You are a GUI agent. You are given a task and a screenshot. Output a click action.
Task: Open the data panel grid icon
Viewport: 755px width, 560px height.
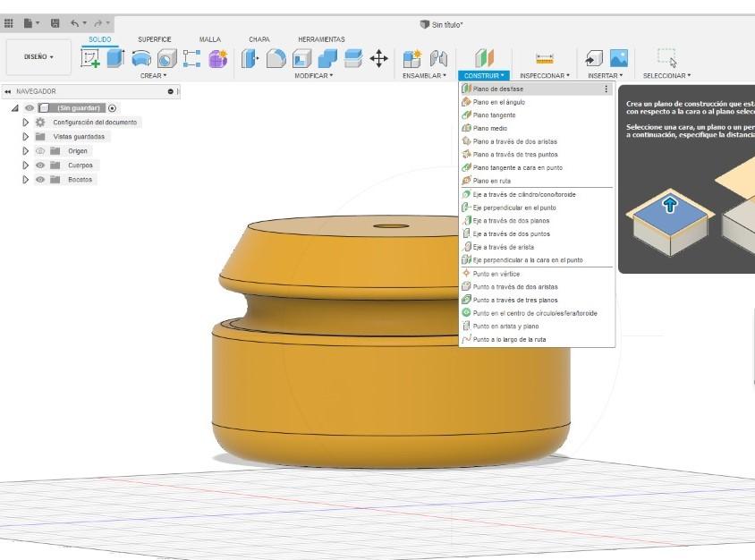(x=9, y=23)
